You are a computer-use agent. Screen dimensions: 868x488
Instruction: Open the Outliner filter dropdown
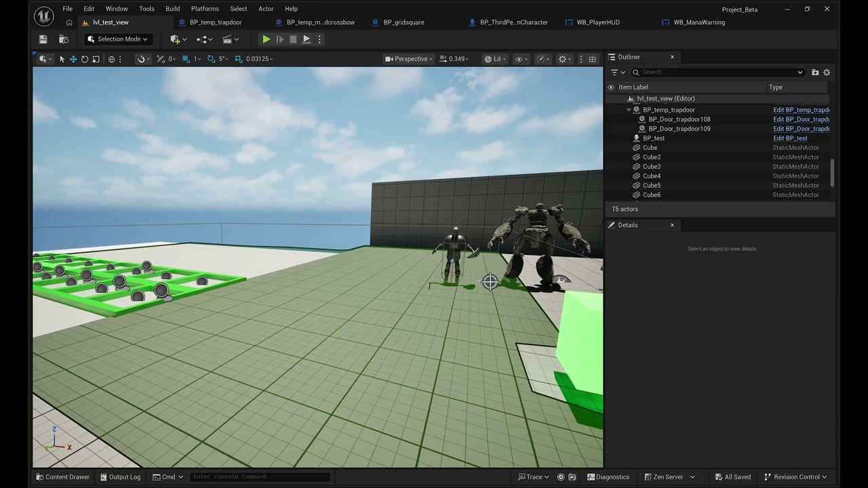click(x=616, y=72)
